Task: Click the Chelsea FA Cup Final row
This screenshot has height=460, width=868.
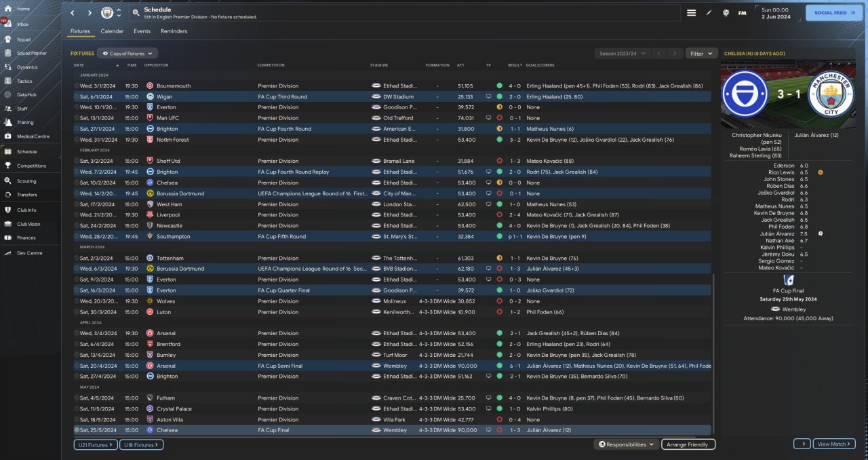Action: [393, 430]
